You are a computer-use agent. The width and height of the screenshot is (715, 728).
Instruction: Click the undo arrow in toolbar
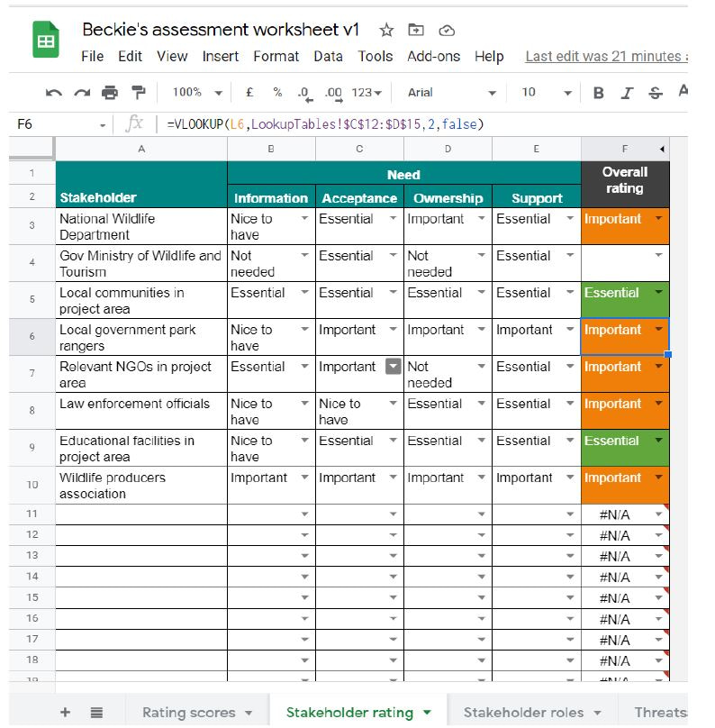tap(54, 93)
